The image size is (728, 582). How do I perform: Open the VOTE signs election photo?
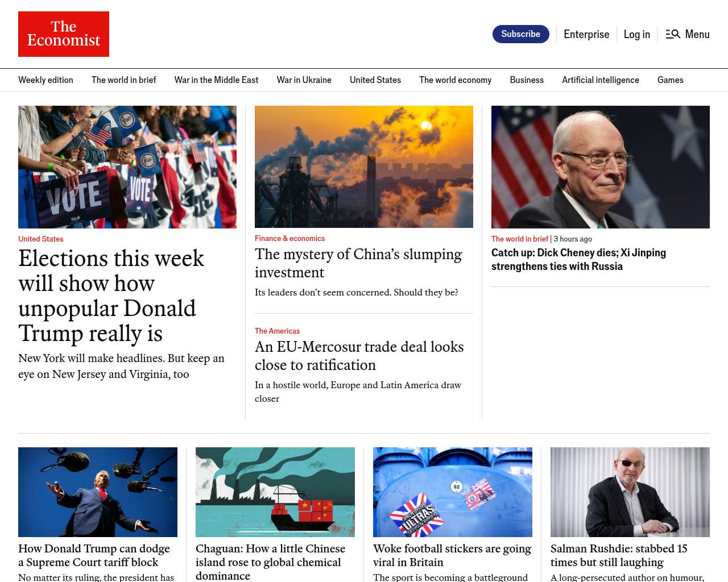[127, 167]
